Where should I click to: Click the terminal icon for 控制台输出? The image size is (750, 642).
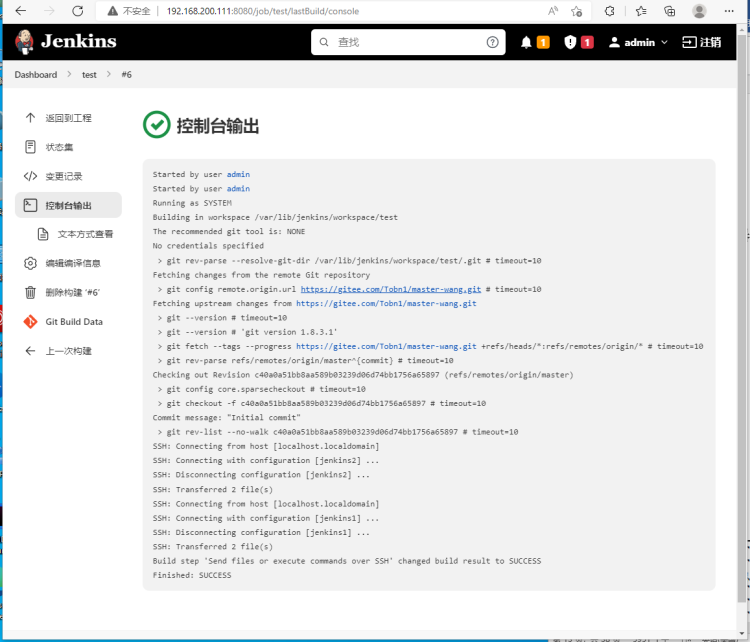point(30,205)
